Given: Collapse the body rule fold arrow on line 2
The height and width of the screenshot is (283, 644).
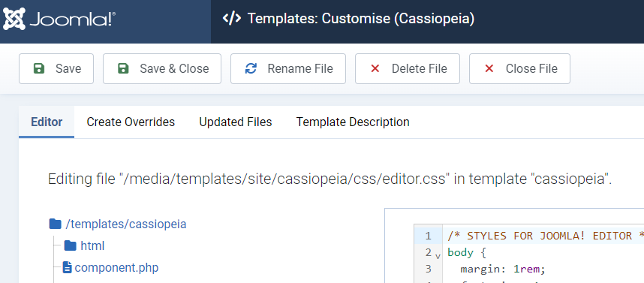Looking at the screenshot, I should 438,256.
